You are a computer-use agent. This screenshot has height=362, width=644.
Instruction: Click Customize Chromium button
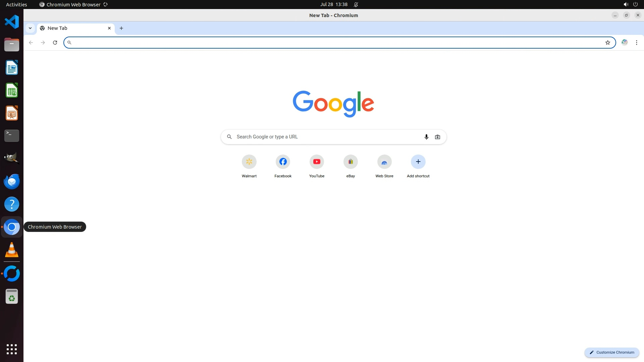(x=612, y=352)
